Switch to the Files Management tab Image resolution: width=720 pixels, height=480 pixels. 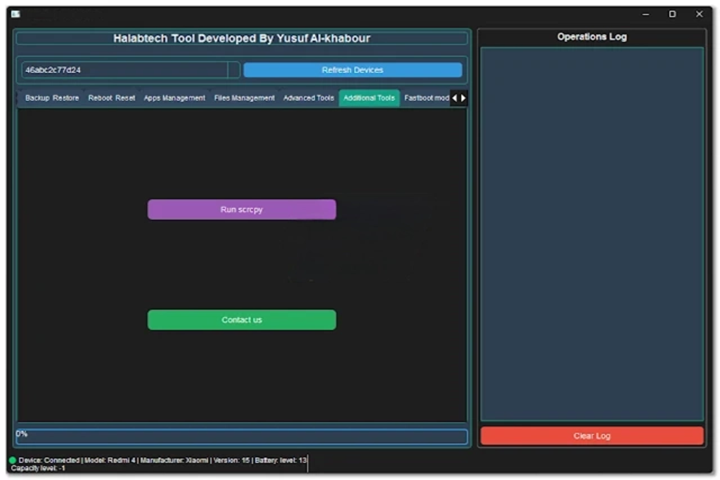pos(244,98)
